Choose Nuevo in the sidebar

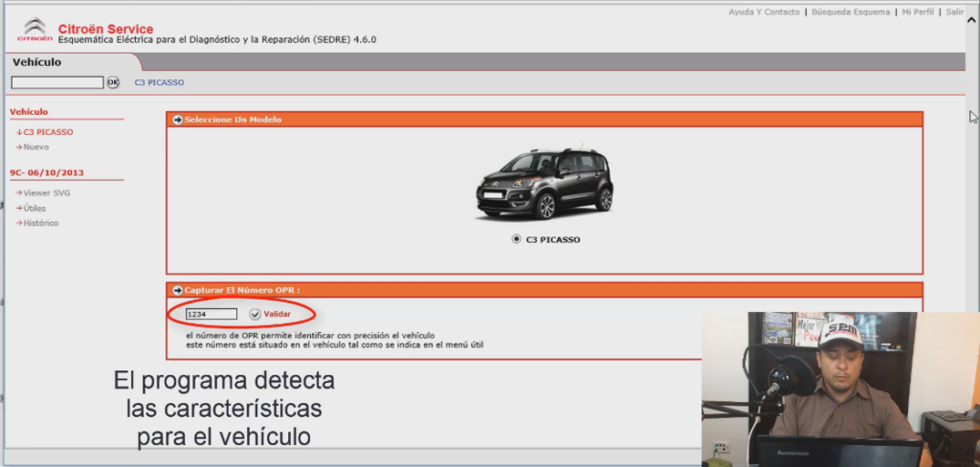coord(35,147)
